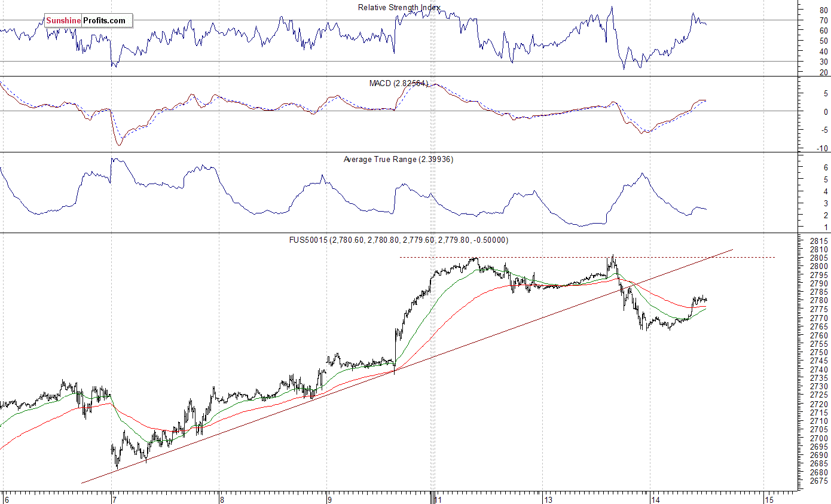
Task: Click the date label 8 on time axis
Action: pos(221,499)
